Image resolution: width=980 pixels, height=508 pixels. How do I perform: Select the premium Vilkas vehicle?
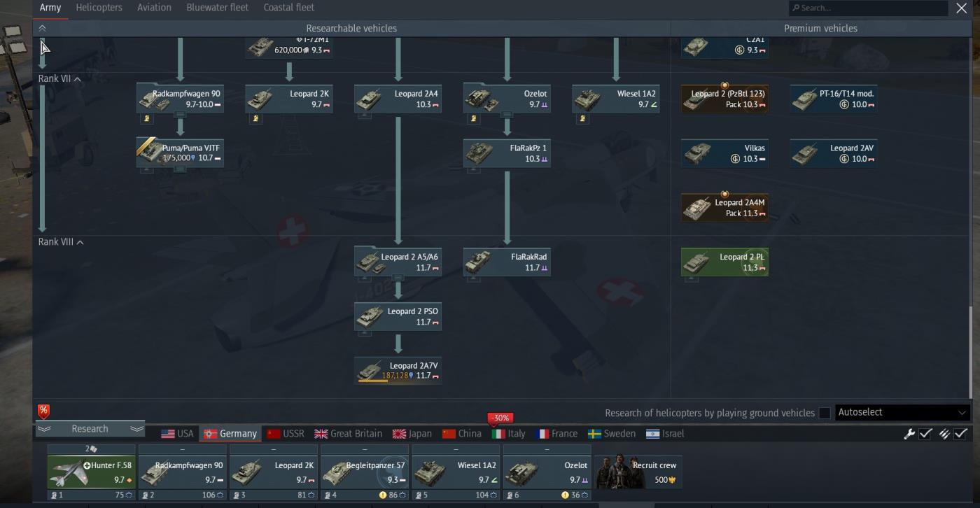tap(725, 153)
